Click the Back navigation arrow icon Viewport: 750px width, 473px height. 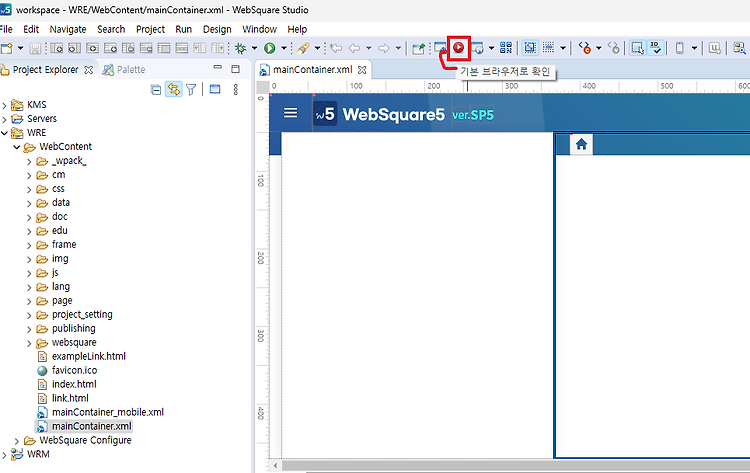[x=354, y=48]
